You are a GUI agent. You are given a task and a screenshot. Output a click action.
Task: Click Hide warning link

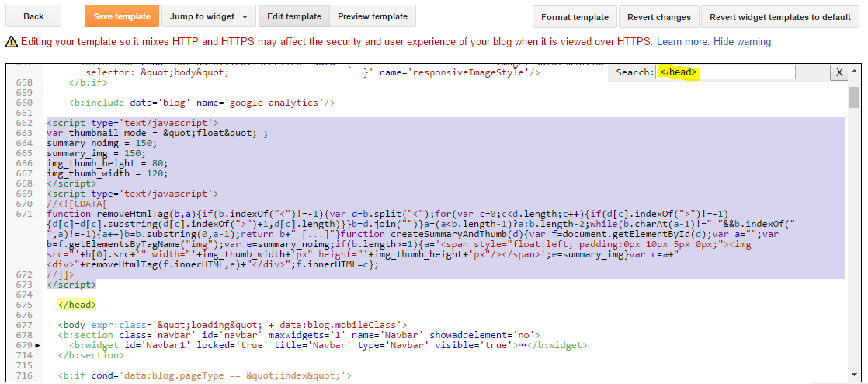pyautogui.click(x=741, y=41)
